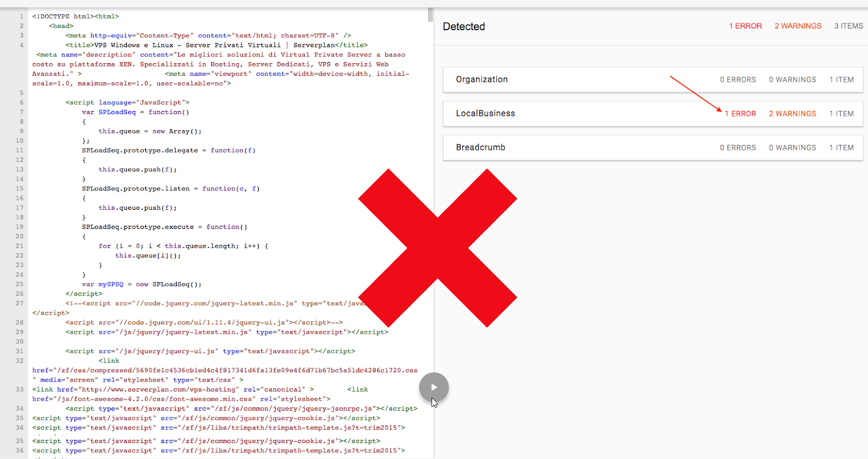Click line number 1 in gutter
This screenshot has height=459, width=868.
pos(21,16)
